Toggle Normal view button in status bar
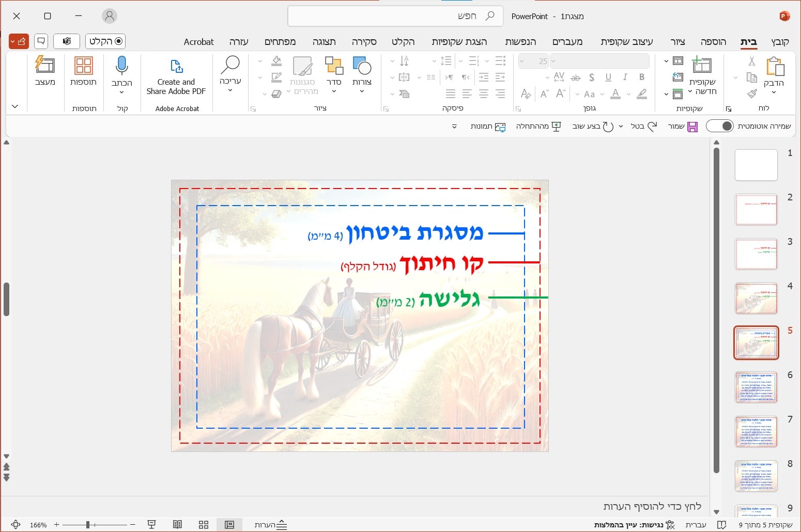Viewport: 801px width, 532px height. 229,525
